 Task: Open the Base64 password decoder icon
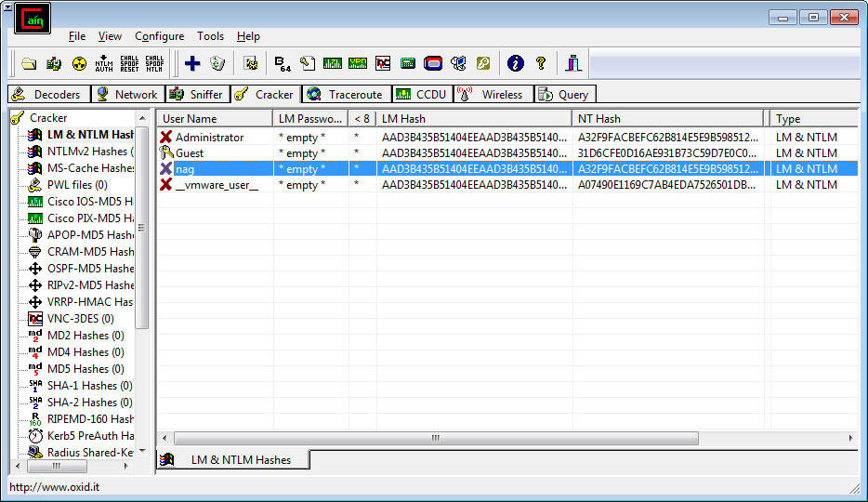283,63
